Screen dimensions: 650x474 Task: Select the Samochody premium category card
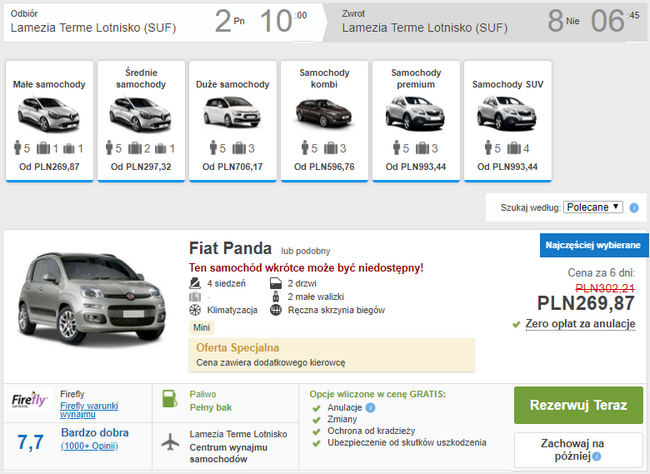pyautogui.click(x=416, y=121)
